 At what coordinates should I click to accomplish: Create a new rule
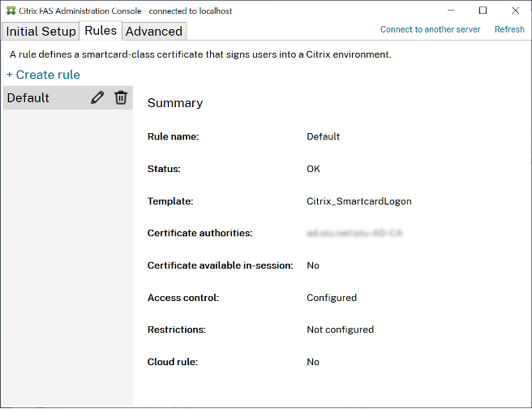(43, 75)
